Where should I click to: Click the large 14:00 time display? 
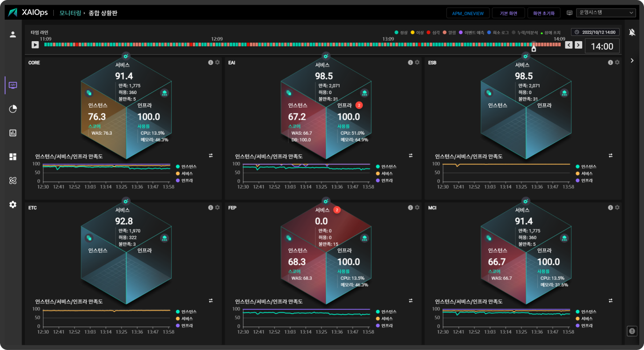602,46
